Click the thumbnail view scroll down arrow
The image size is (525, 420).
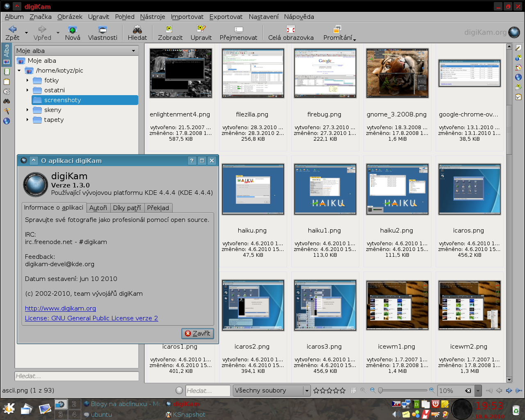pyautogui.click(x=509, y=380)
